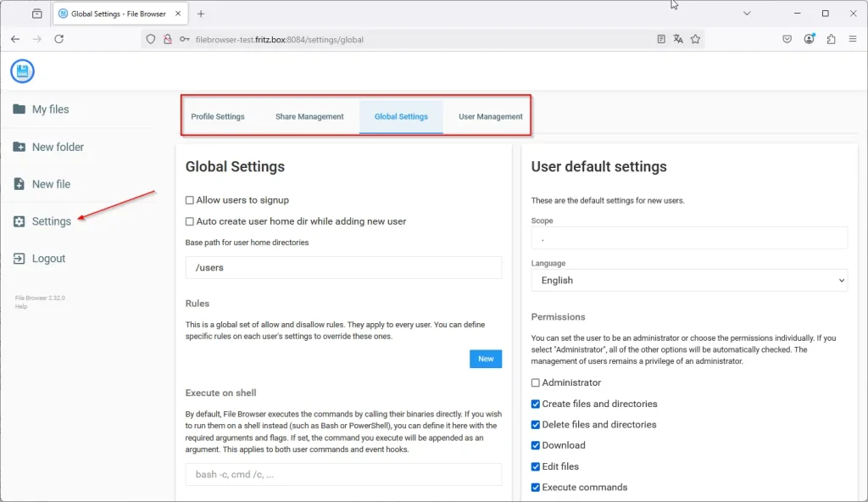Click the File Browser logo icon
Viewport: 868px width, 502px height.
coord(23,72)
